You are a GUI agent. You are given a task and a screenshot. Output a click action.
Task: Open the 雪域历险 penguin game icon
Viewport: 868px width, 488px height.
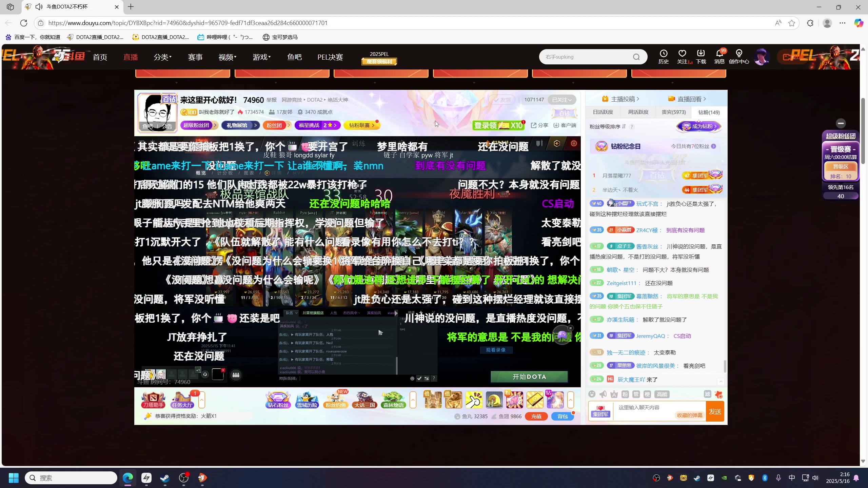pos(307,400)
